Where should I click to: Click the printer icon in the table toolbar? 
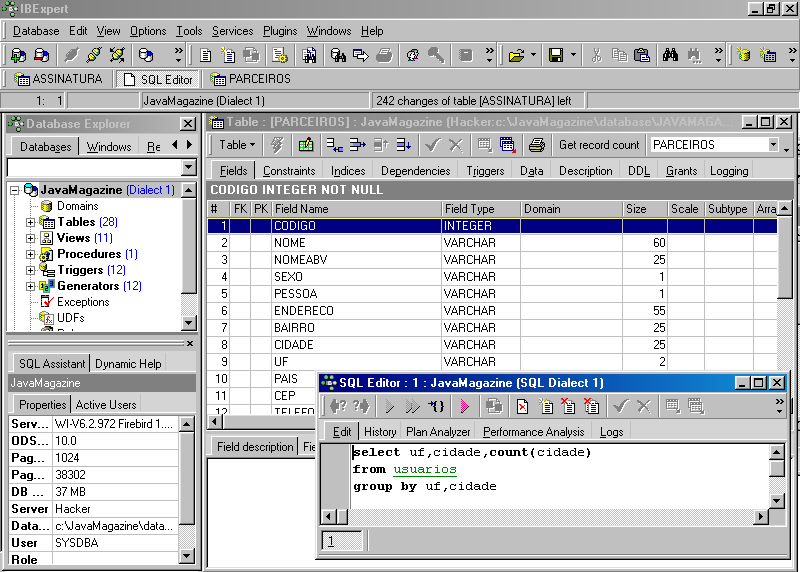(536, 145)
